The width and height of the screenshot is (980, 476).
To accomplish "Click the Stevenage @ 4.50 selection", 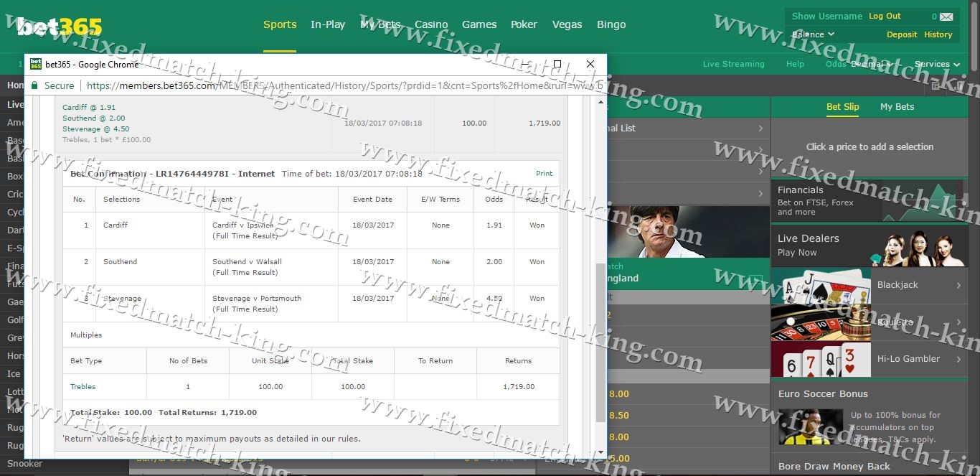I will coord(95,129).
